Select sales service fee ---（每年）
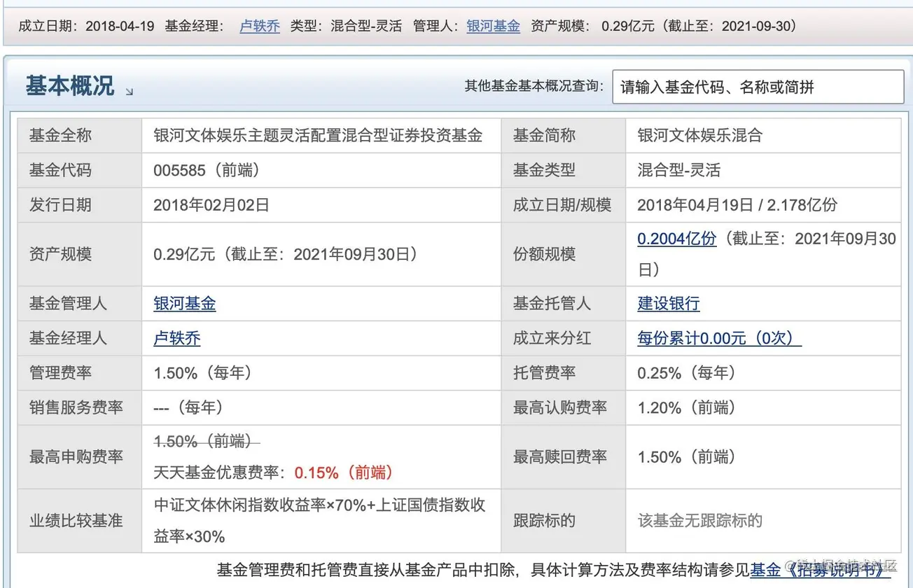The width and height of the screenshot is (913, 588). coord(188,407)
